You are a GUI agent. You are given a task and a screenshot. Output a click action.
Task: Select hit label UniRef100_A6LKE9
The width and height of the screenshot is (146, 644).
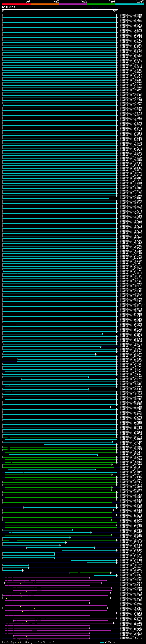click(131, 608)
